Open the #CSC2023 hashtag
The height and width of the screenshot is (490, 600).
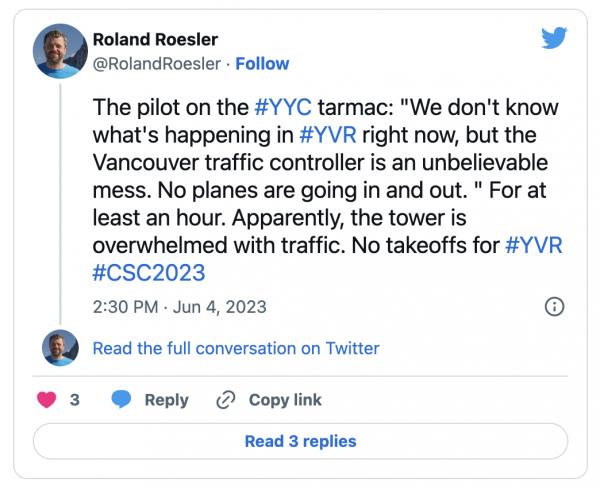141,272
